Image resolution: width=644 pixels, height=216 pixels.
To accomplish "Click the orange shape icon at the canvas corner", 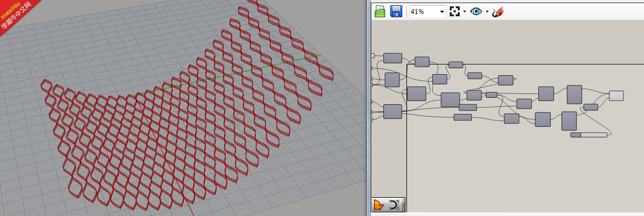I will (380, 205).
